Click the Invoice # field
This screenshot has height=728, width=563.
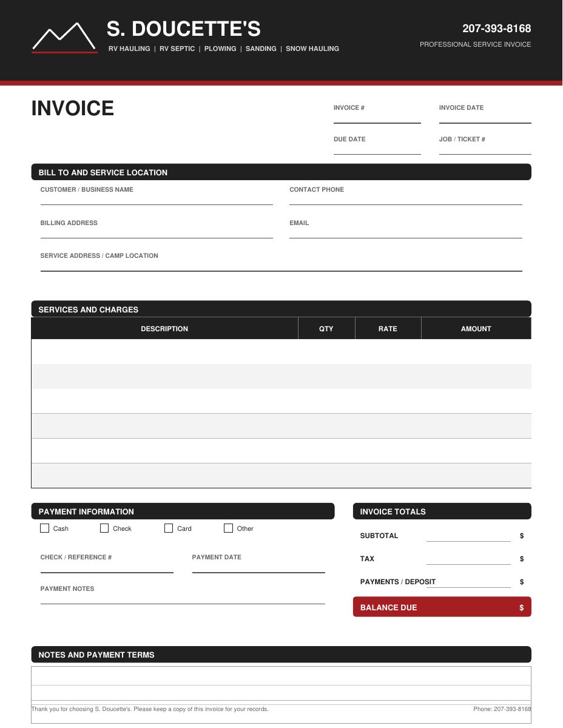click(x=377, y=118)
